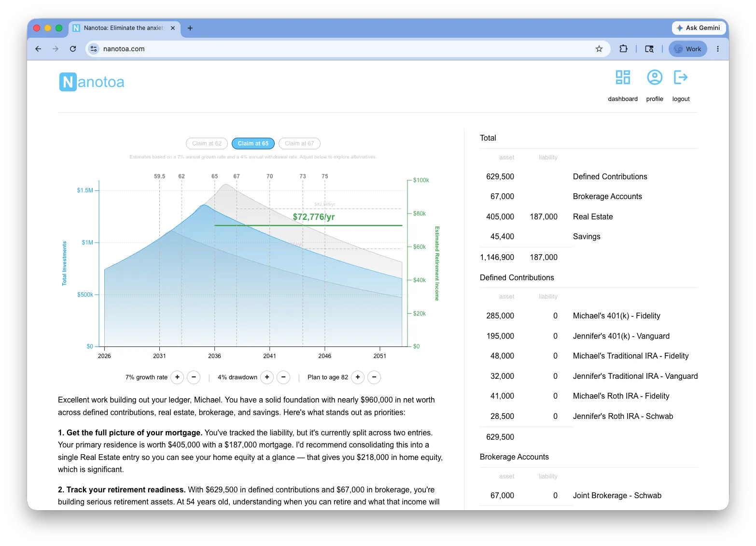The width and height of the screenshot is (756, 546).
Task: Open a new browser tab
Action: [190, 28]
